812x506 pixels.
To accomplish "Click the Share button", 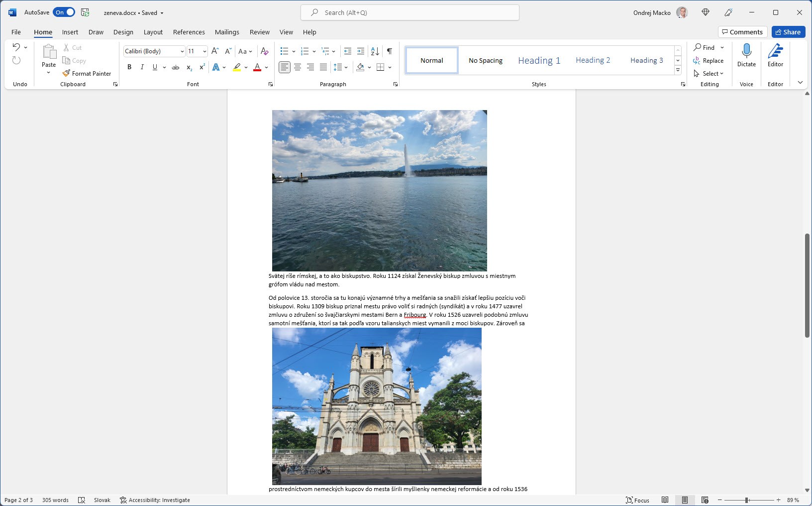I will (788, 32).
